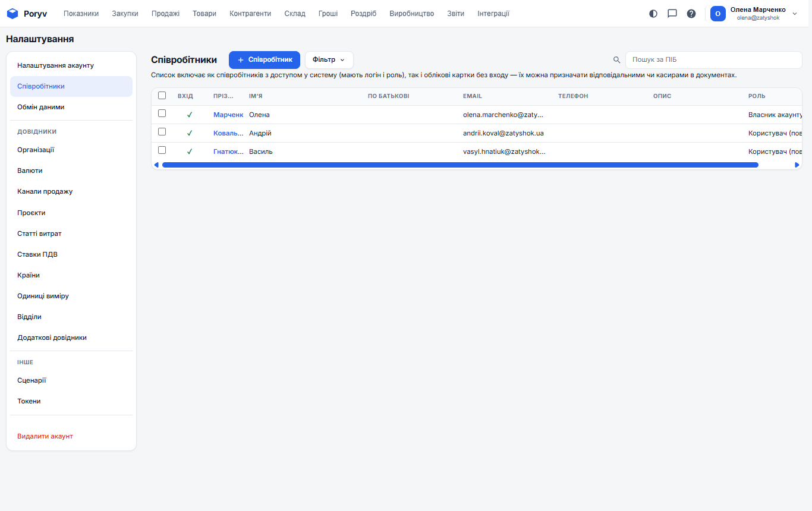
Task: Click the user avatar with letter O
Action: (718, 14)
